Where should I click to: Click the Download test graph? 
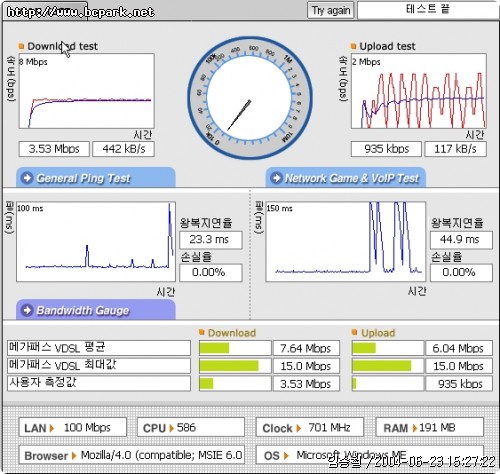[x=87, y=91]
